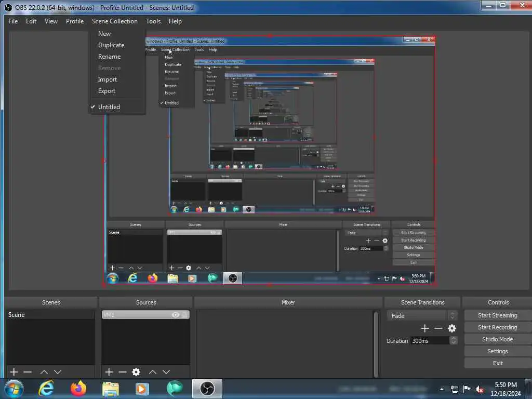The width and height of the screenshot is (532, 399).
Task: Move source up in Sources panel
Action: click(x=153, y=372)
